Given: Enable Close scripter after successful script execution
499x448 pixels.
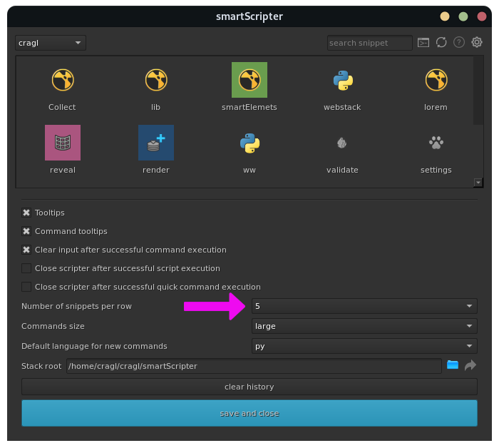Looking at the screenshot, I should (26, 268).
